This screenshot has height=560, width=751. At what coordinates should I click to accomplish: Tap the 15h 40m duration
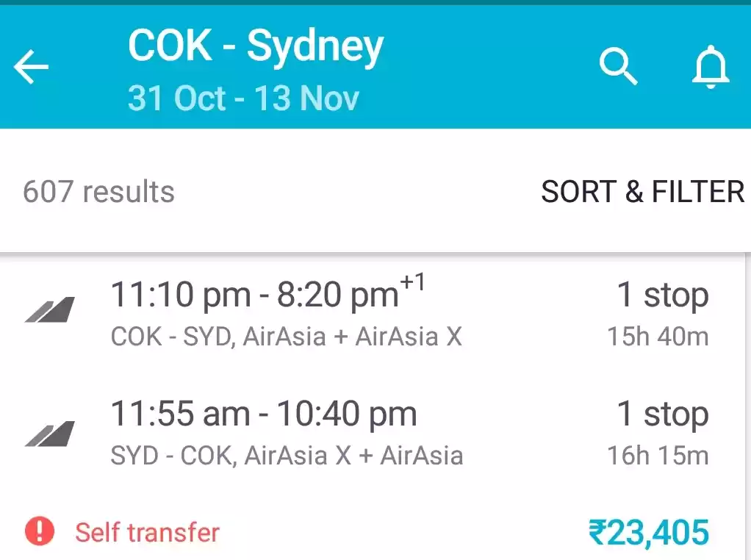tap(658, 337)
